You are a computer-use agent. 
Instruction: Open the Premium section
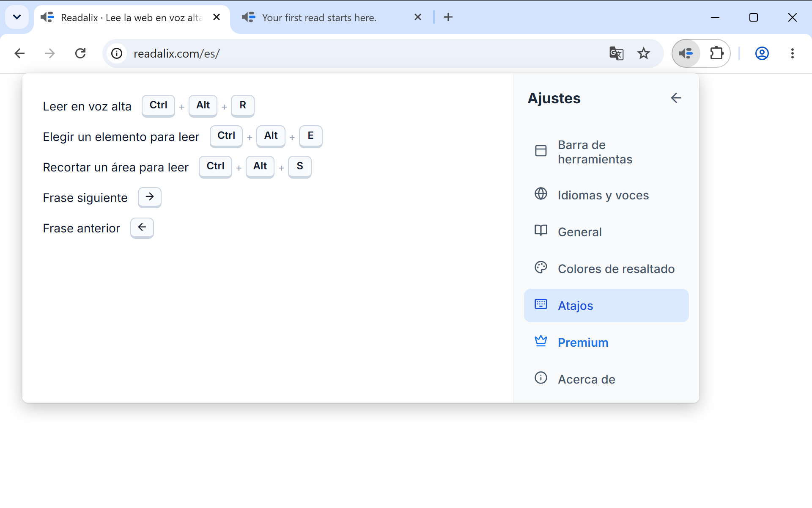coord(606,342)
